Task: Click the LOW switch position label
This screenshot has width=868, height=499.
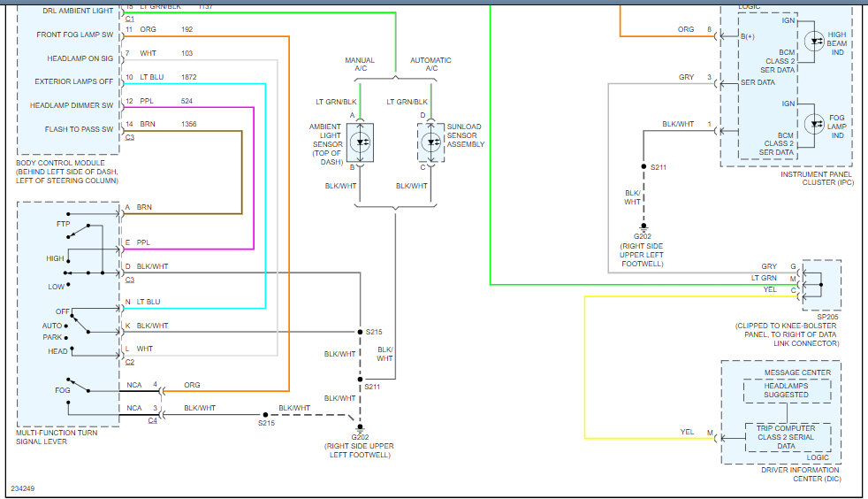Action: coord(56,287)
